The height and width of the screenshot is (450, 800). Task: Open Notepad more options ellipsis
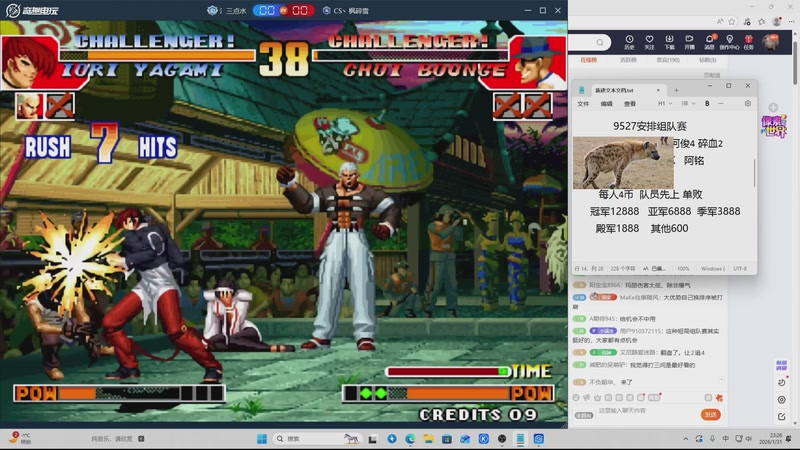(x=720, y=104)
